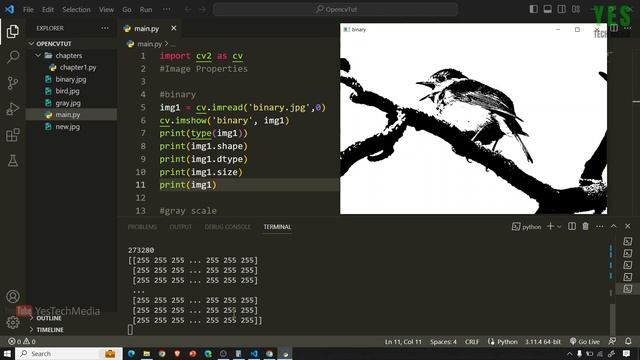The height and width of the screenshot is (360, 640).
Task: Close the terminal panel
Action: point(627,226)
